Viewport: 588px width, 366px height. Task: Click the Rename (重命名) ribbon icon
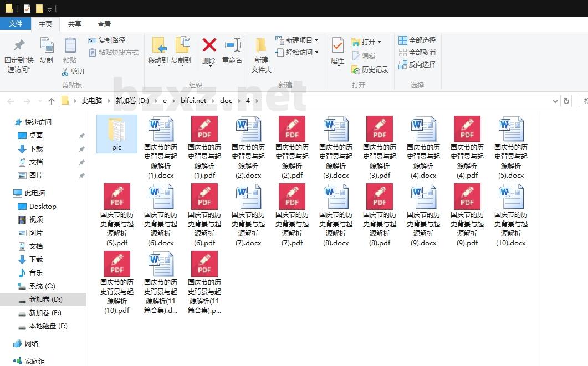pos(232,46)
